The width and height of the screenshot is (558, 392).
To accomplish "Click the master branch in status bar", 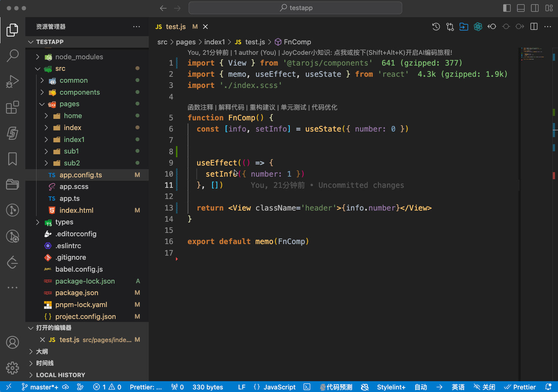I will coord(40,387).
